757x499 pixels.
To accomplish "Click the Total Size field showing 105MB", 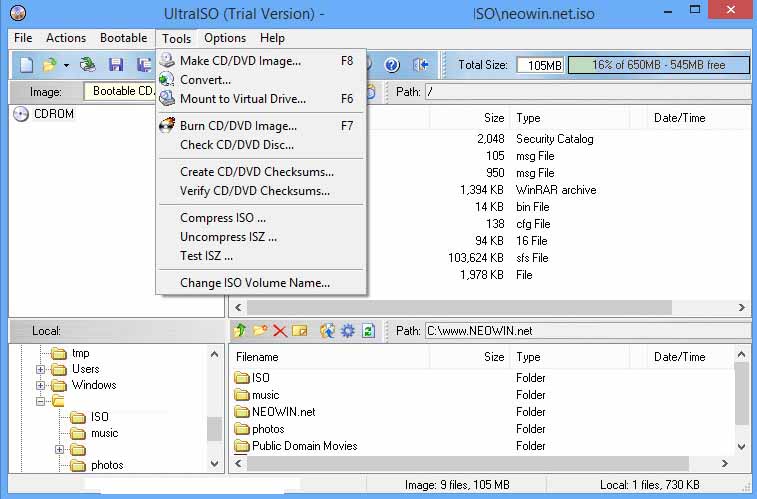I will tap(540, 65).
